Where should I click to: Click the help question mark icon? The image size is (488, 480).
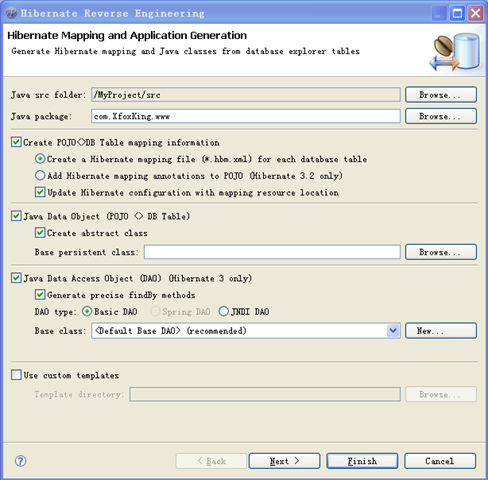(x=21, y=461)
